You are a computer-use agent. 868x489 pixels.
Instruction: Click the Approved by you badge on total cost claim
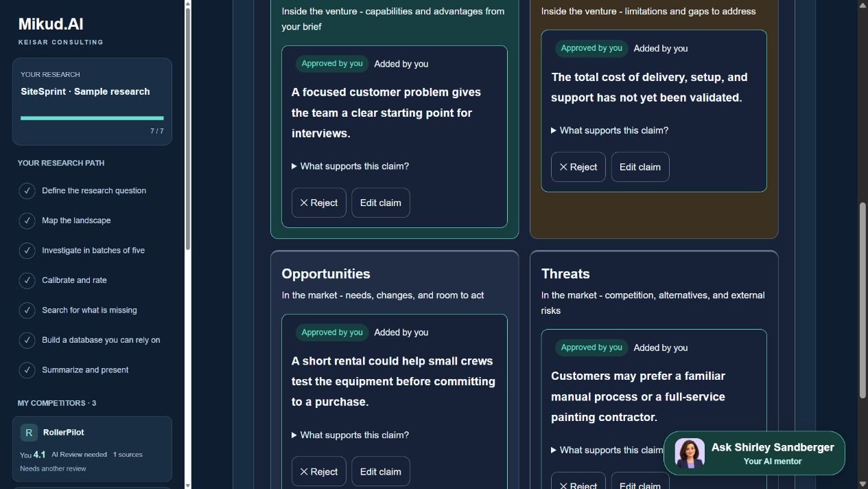click(x=591, y=48)
